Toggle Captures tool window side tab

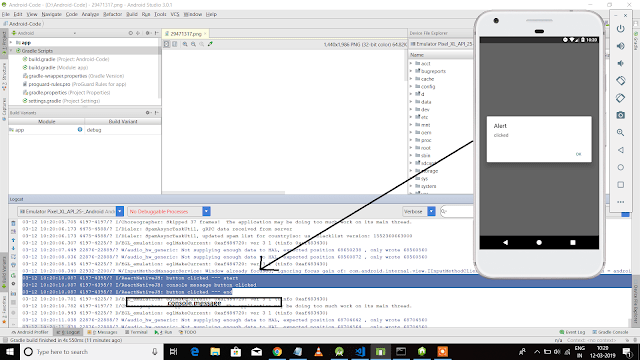point(4,109)
